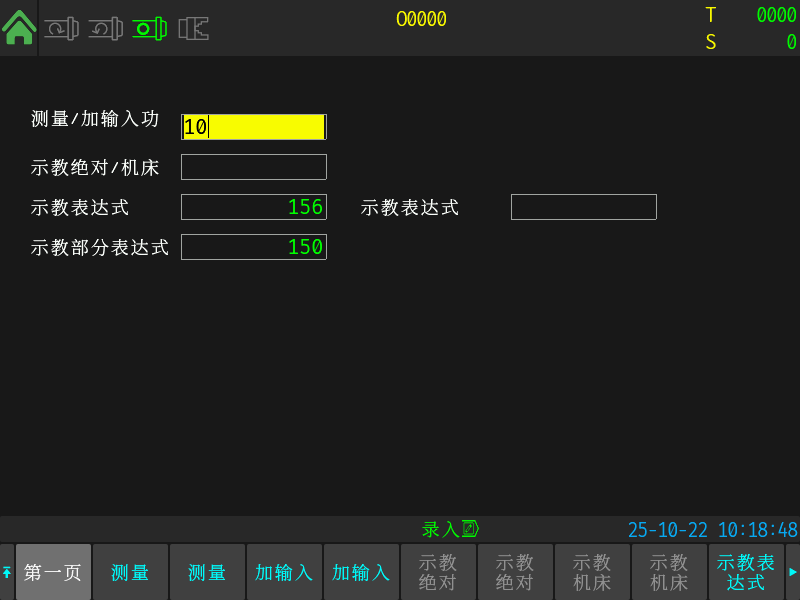This screenshot has height=600, width=800.
Task: Click the green highlighted spindle stop icon
Action: tap(149, 29)
